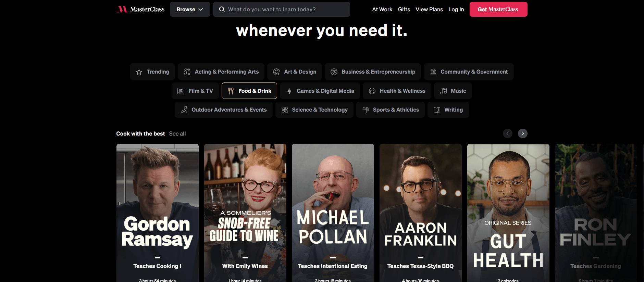Open the Browse dropdown menu

click(x=190, y=9)
